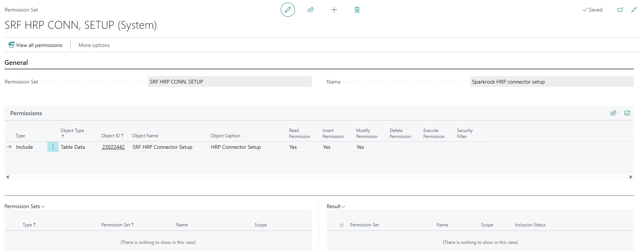
Task: Click Object ID 23022442 link
Action: [x=113, y=147]
